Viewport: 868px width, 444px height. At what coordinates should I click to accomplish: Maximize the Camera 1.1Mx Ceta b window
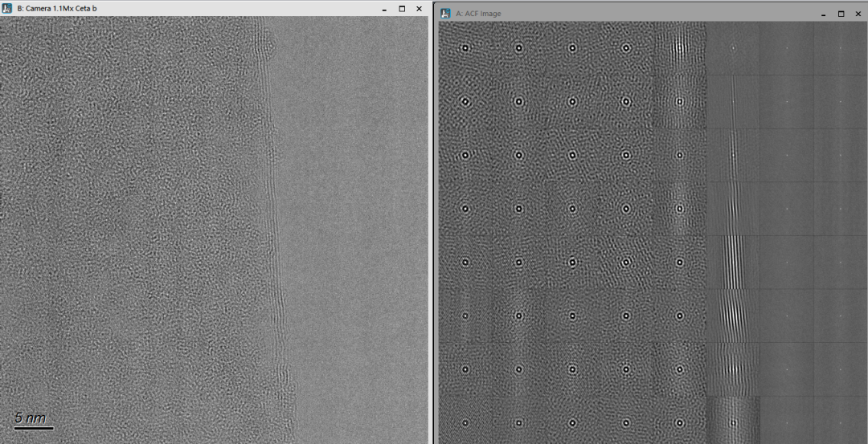click(402, 8)
